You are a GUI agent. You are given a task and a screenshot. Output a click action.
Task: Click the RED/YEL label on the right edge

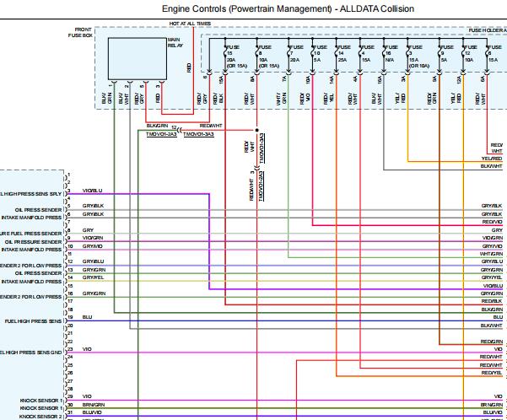(492, 373)
